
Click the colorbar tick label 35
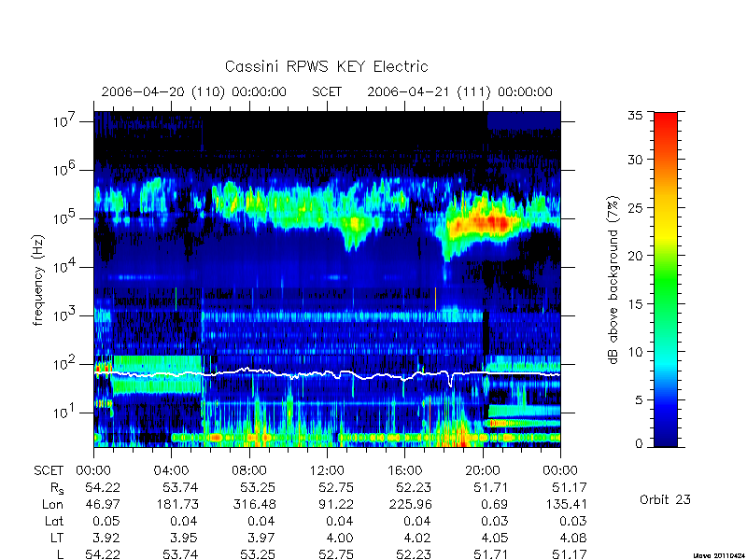pos(634,115)
